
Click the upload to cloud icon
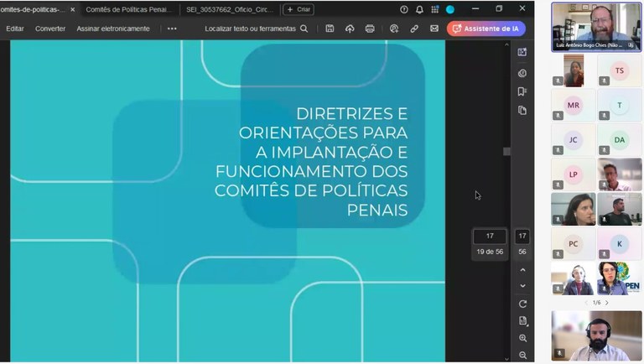pos(350,29)
